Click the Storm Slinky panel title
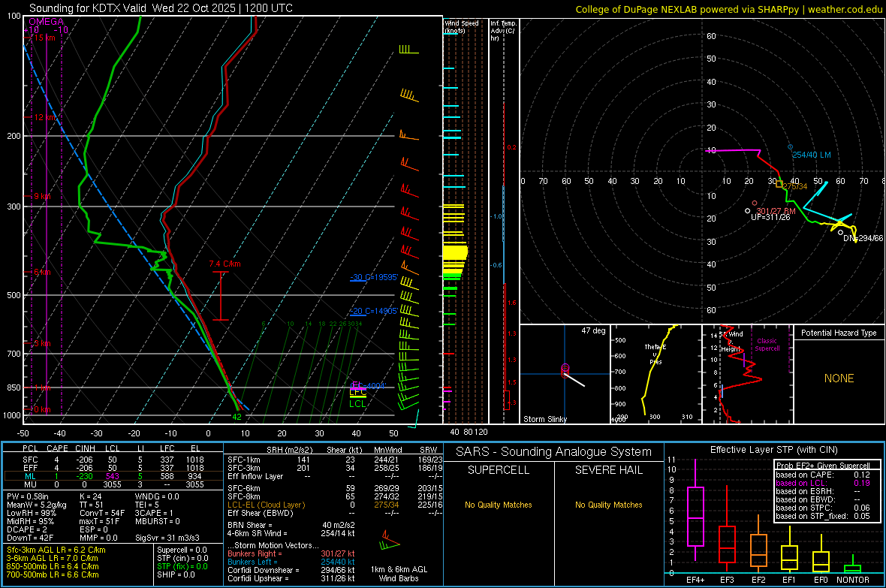This screenshot has height=588, width=886. [544, 419]
